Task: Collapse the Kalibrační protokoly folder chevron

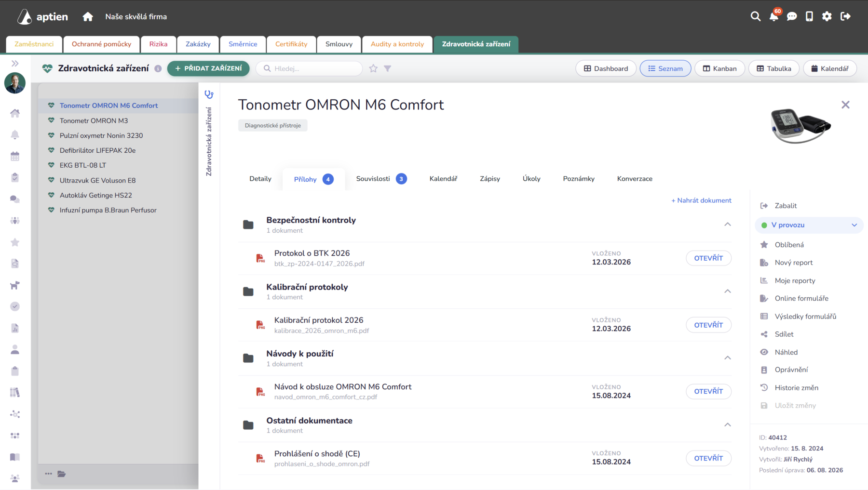Action: coord(727,291)
